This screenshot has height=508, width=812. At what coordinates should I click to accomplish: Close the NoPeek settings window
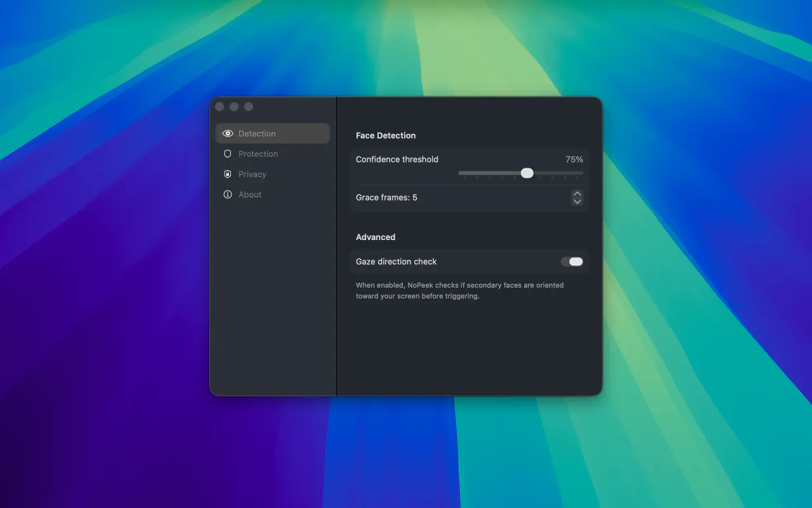[x=219, y=107]
